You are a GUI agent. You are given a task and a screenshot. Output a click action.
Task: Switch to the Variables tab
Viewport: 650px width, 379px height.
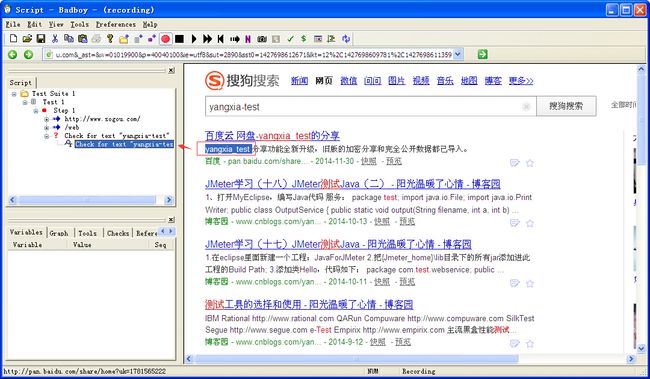26,232
